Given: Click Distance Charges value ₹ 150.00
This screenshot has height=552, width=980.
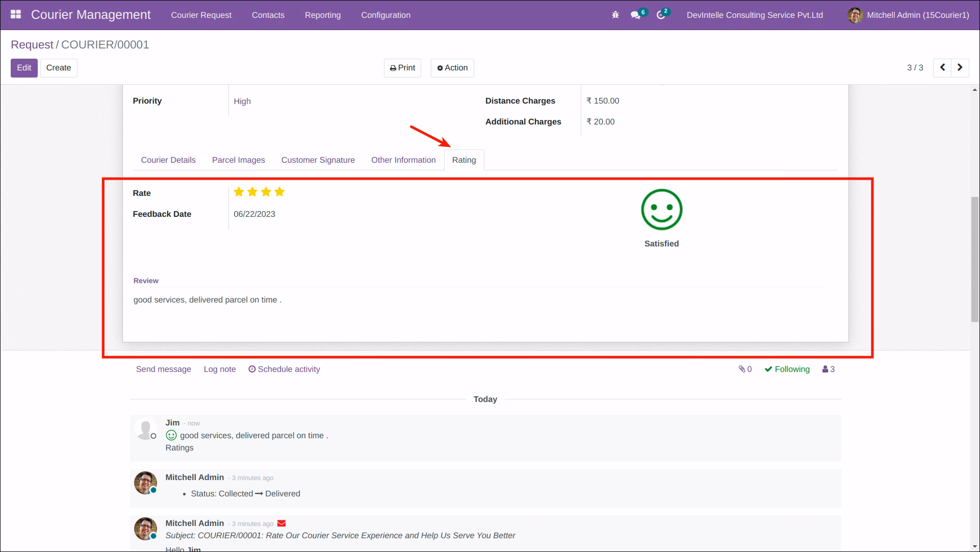Looking at the screenshot, I should click(x=603, y=101).
